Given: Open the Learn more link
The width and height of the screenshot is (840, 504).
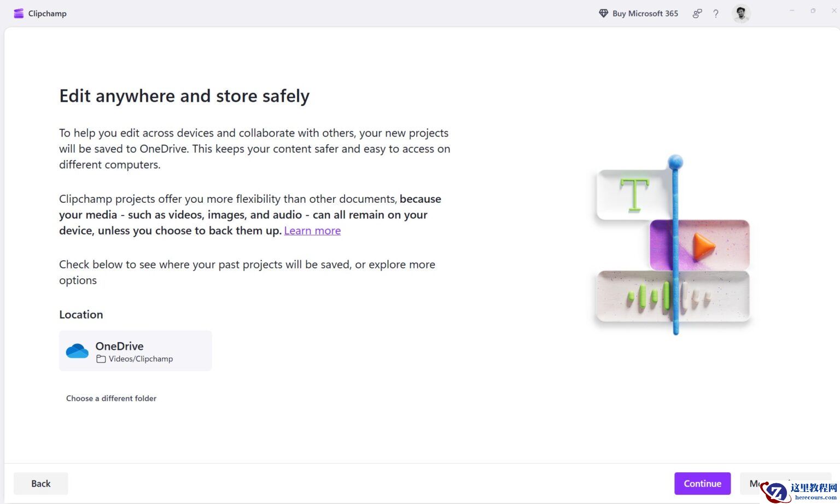Looking at the screenshot, I should click(312, 231).
